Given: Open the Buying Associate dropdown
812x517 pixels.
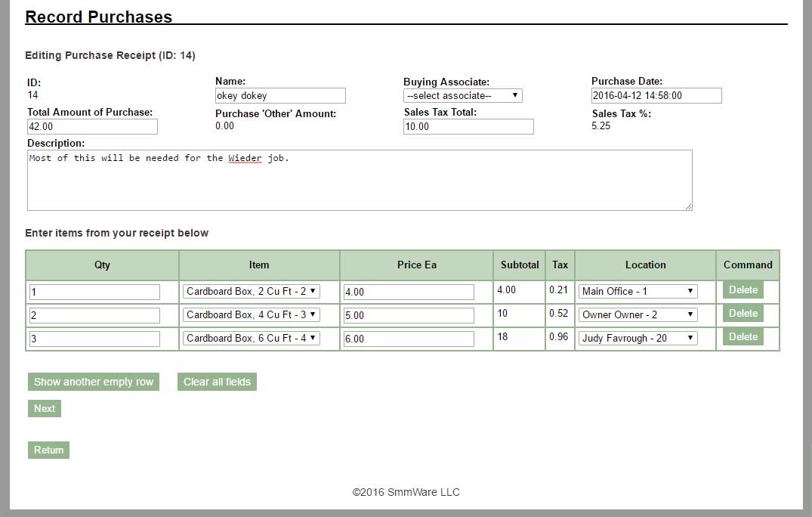Looking at the screenshot, I should (x=462, y=95).
